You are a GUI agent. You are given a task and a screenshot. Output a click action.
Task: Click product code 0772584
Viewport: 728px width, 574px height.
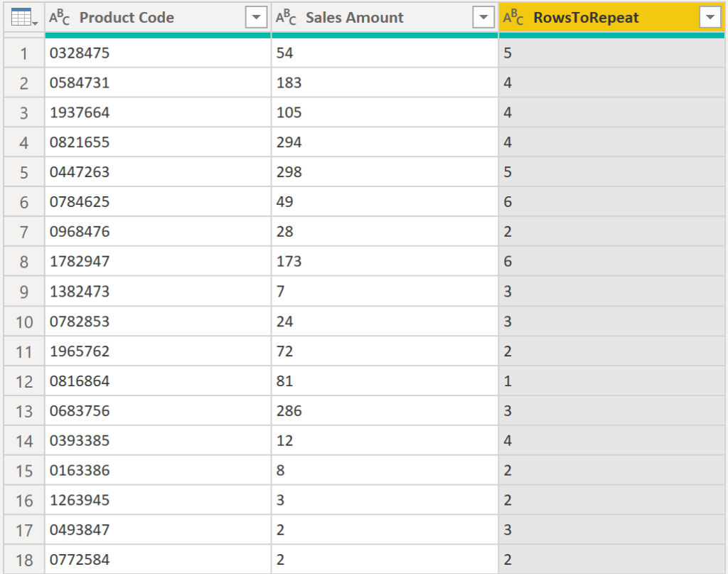pos(80,559)
